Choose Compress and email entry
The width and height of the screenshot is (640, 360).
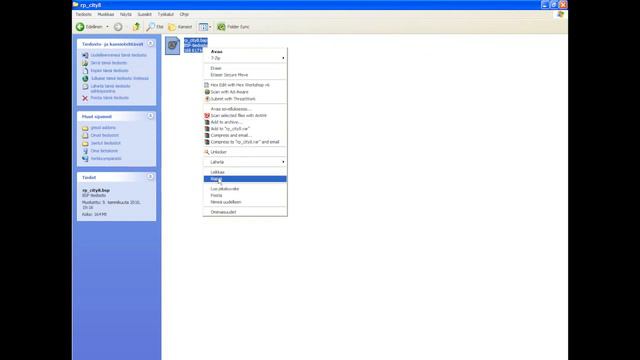[x=245, y=135]
